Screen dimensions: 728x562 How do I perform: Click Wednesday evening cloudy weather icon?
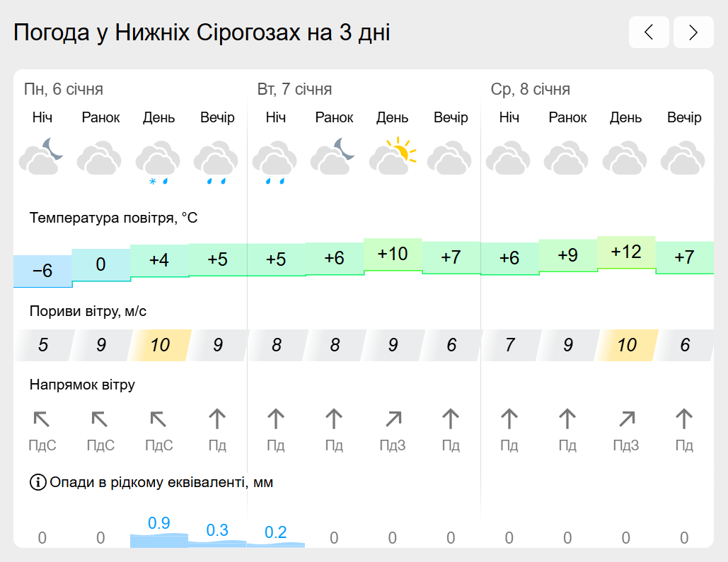coord(683,158)
